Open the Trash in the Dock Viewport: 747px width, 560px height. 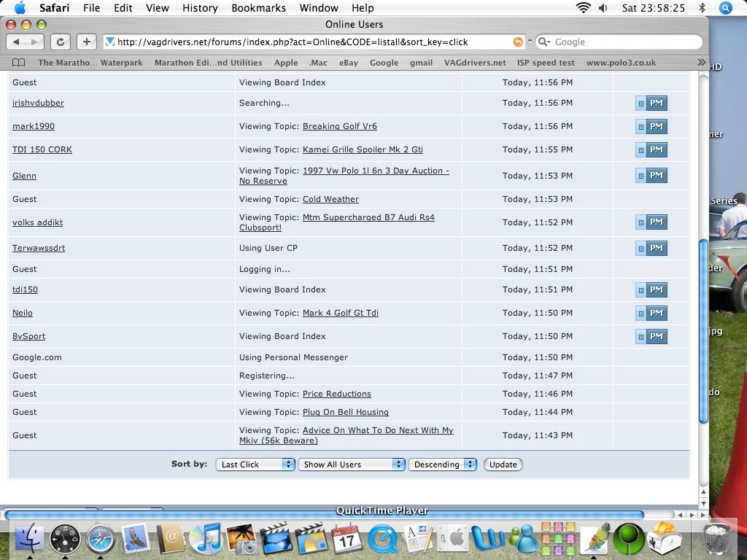pyautogui.click(x=717, y=540)
